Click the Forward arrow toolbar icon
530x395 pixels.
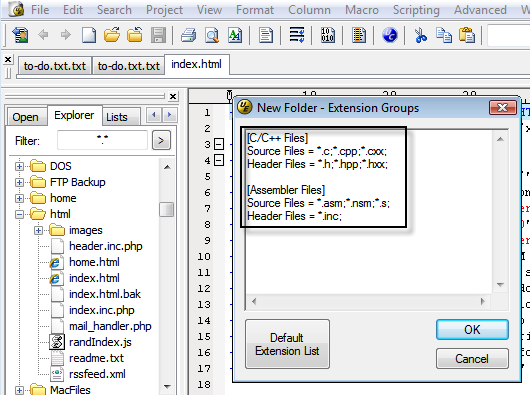click(66, 34)
